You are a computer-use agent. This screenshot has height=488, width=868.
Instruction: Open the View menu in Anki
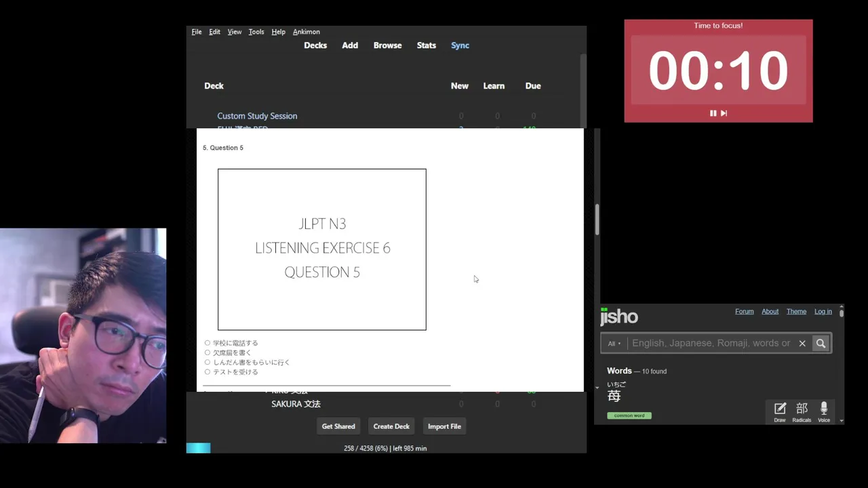(235, 32)
